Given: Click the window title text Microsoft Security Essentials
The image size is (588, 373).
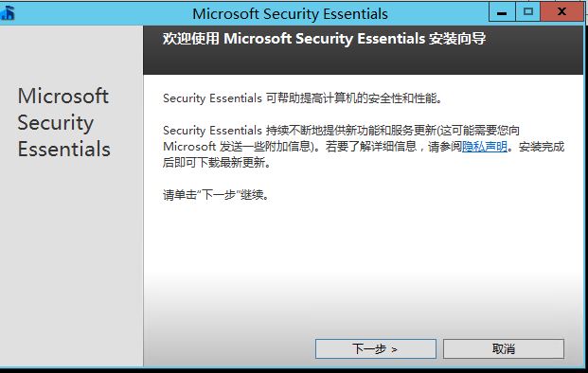Looking at the screenshot, I should coord(290,14).
